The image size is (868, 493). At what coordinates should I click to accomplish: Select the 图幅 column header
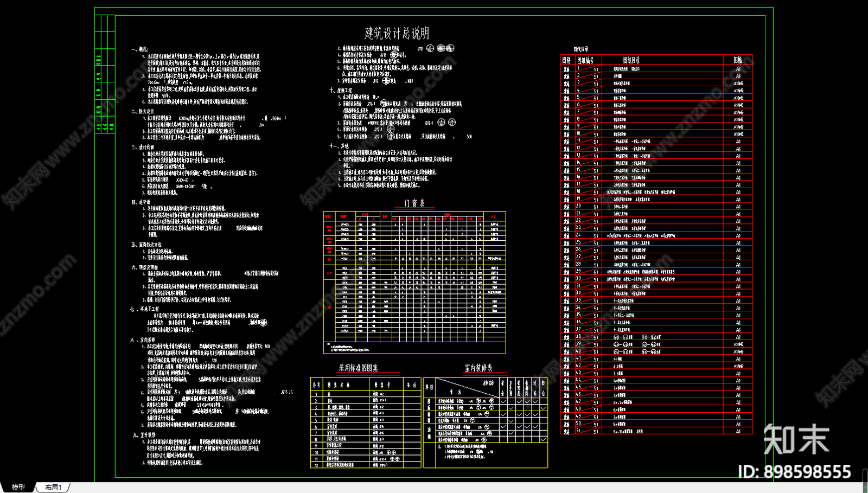(x=738, y=60)
